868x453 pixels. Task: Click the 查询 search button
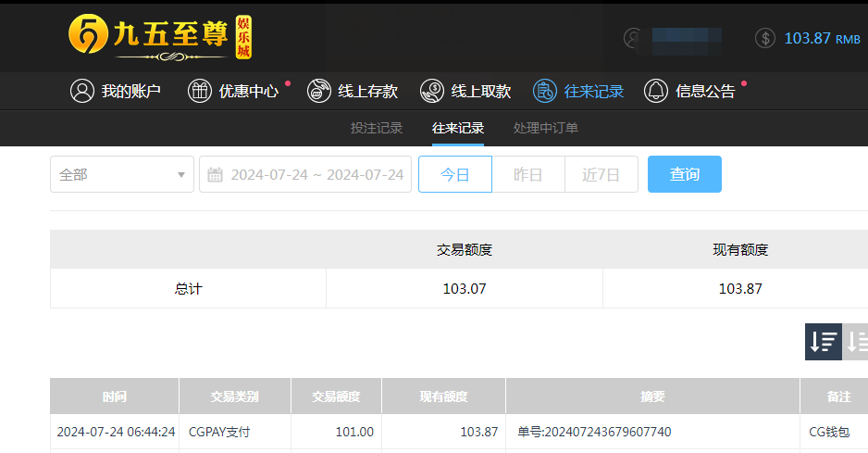684,174
